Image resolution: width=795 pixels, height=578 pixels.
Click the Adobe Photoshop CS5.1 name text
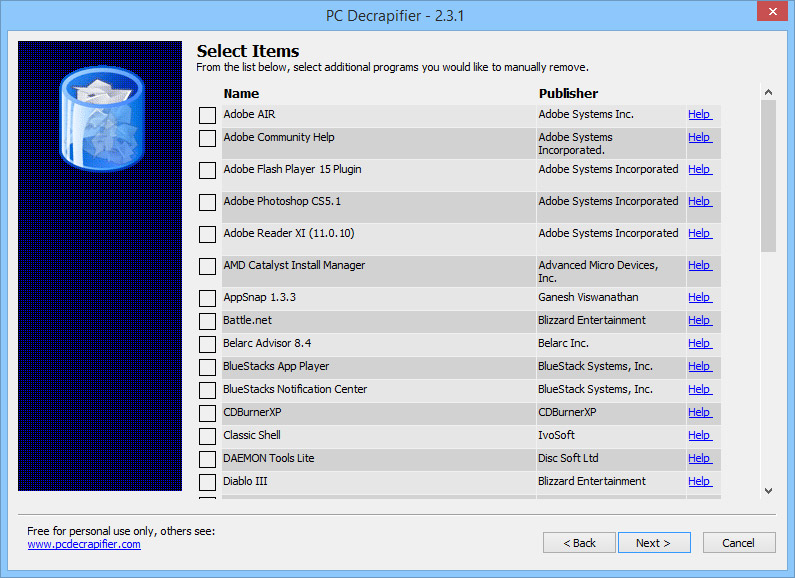coord(282,201)
